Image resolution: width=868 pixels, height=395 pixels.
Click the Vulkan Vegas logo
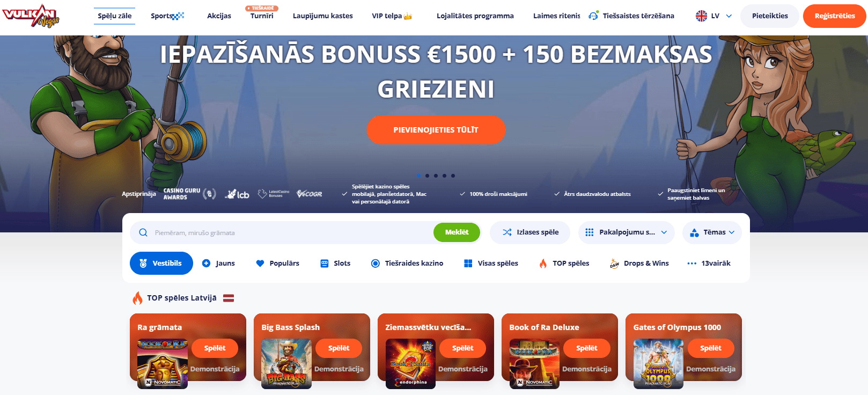pyautogui.click(x=31, y=16)
